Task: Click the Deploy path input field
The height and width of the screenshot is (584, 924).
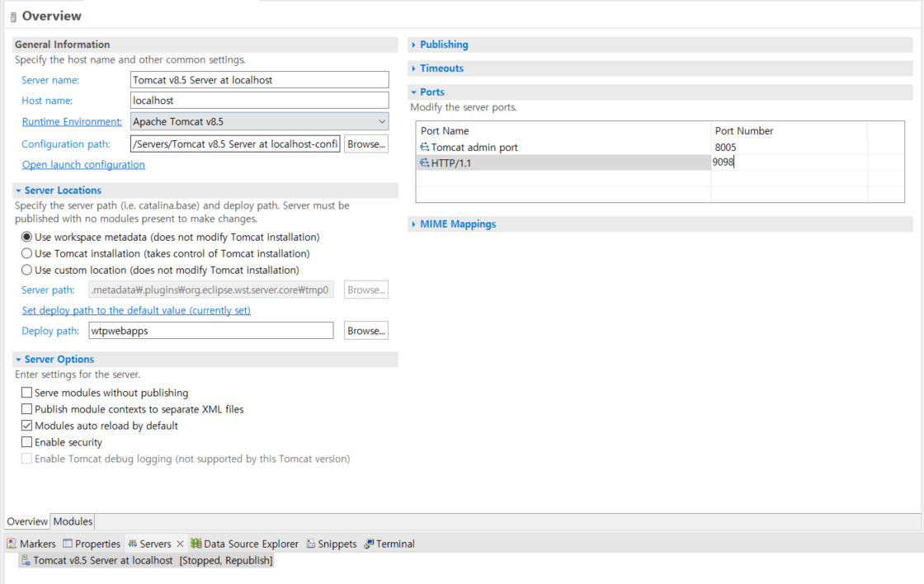Action: coord(211,331)
